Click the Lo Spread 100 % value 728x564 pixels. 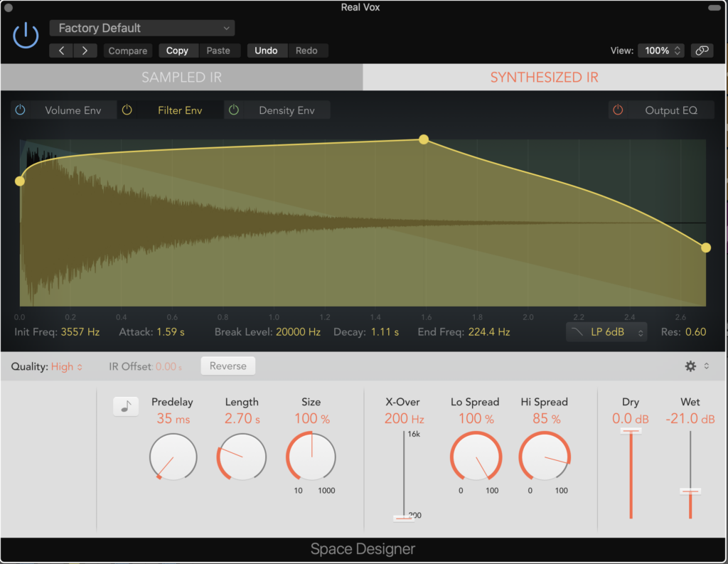[x=476, y=419]
